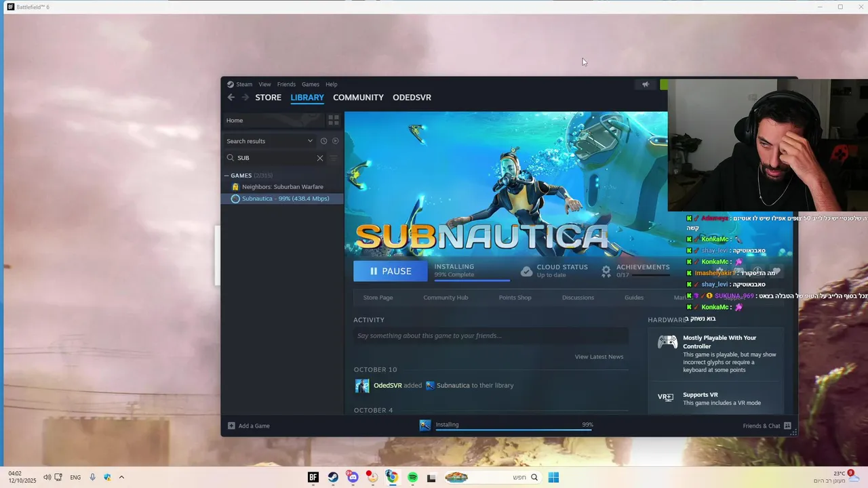Open the Guides link

634,298
